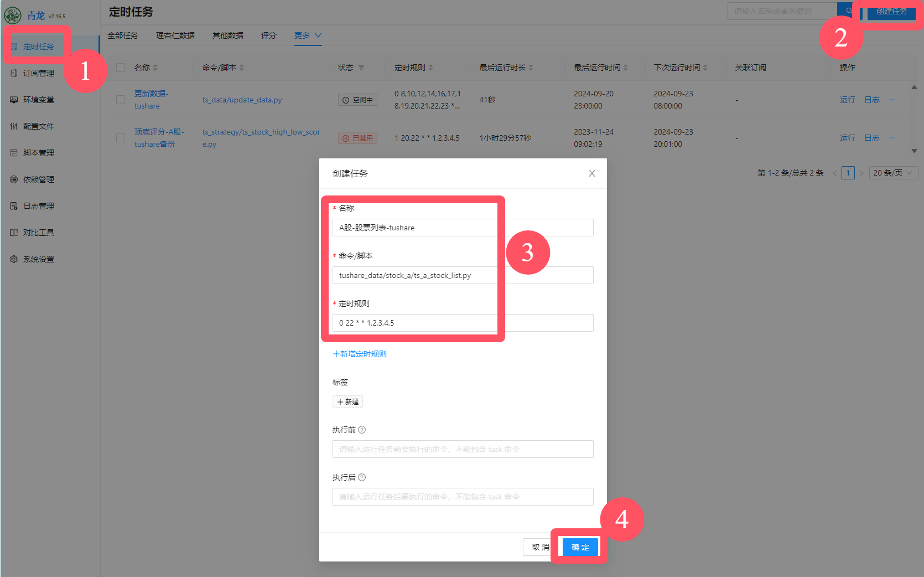
Task: Open 日志管理 in the sidebar
Action: [39, 206]
